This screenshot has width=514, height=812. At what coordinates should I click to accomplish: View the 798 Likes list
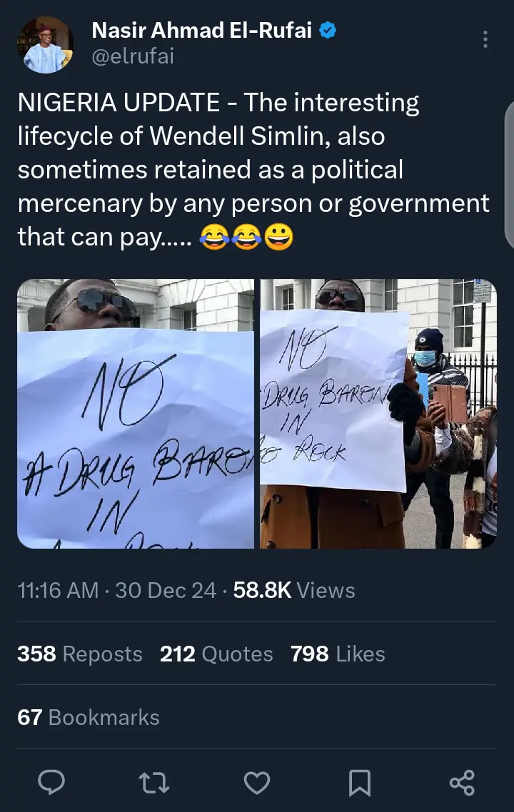(338, 654)
